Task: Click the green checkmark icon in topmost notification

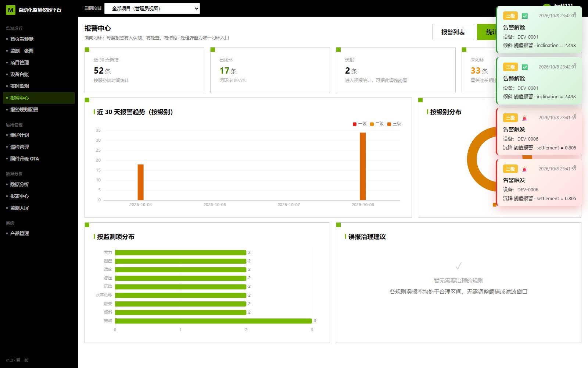Action: tap(525, 16)
